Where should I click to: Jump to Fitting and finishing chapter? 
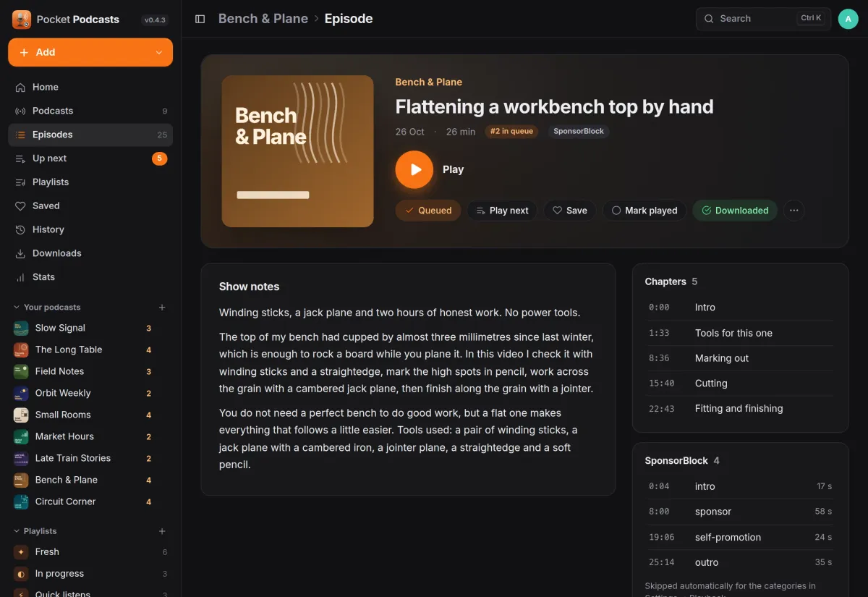tap(740, 409)
